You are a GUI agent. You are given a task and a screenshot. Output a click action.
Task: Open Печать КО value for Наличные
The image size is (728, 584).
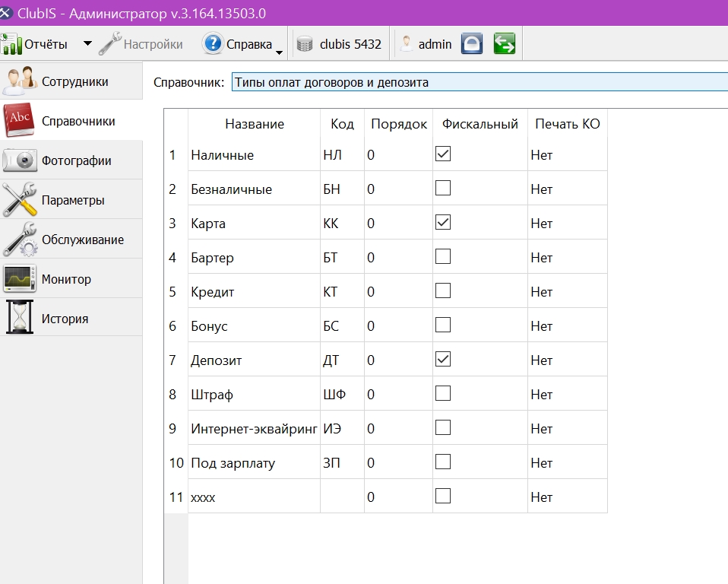tap(568, 154)
